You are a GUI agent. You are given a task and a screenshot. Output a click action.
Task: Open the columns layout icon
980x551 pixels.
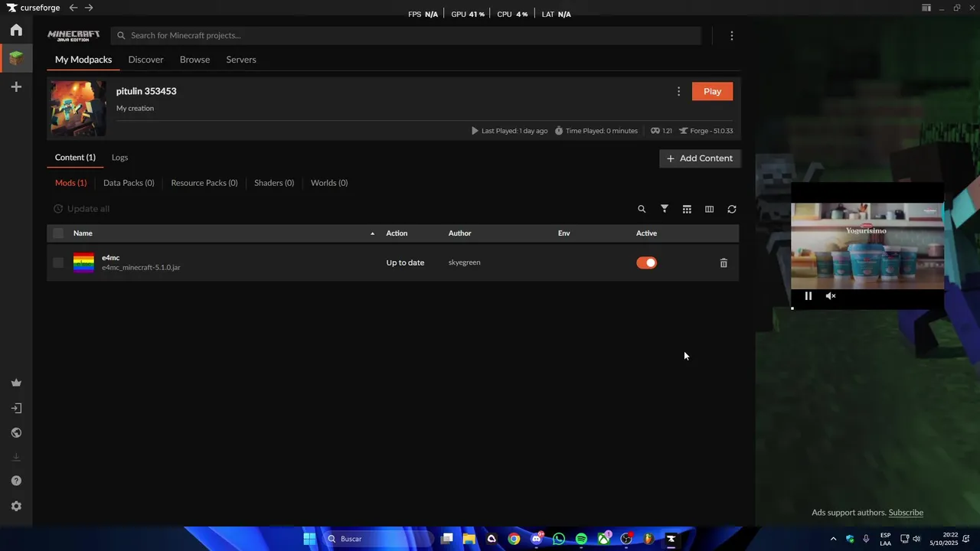point(709,209)
